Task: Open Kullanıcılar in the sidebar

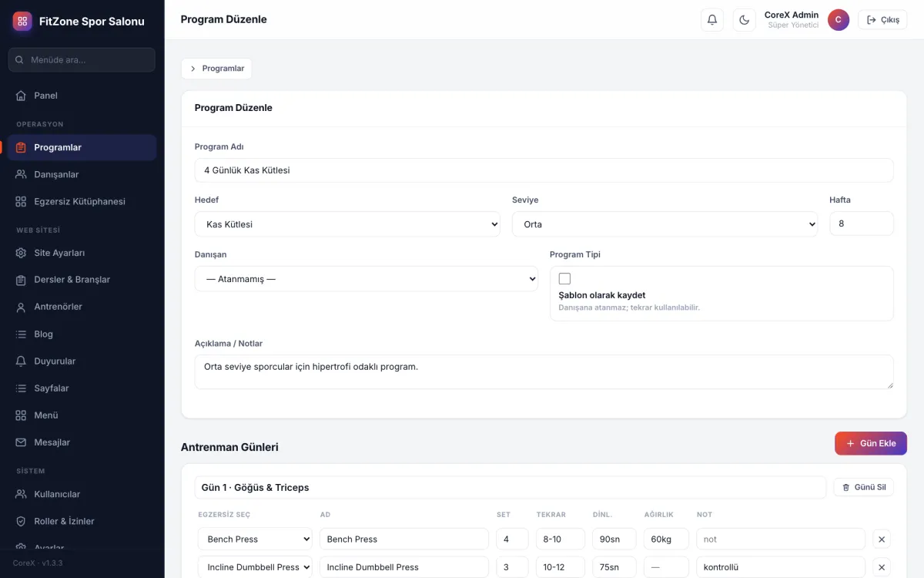Action: (82, 494)
